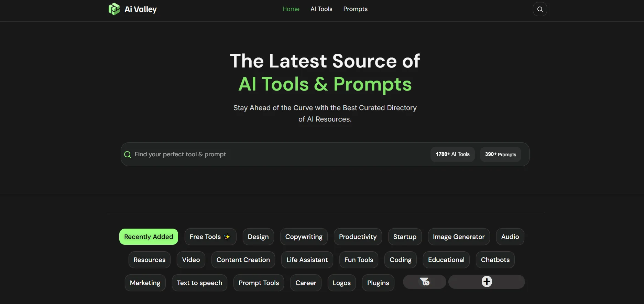
Task: Click the Ai Valley brand name
Action: coord(141,9)
